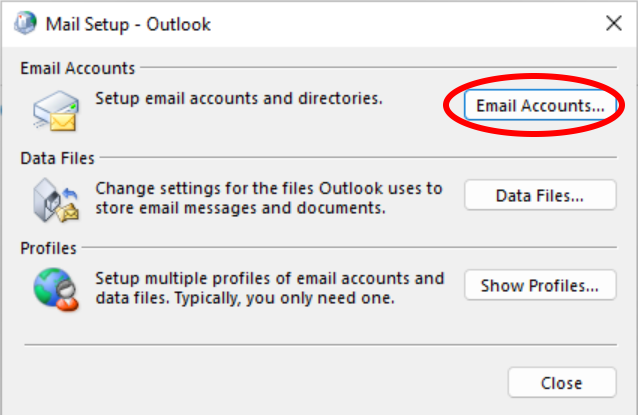
Task: Open the Email Accounts... dialog
Action: tap(540, 105)
